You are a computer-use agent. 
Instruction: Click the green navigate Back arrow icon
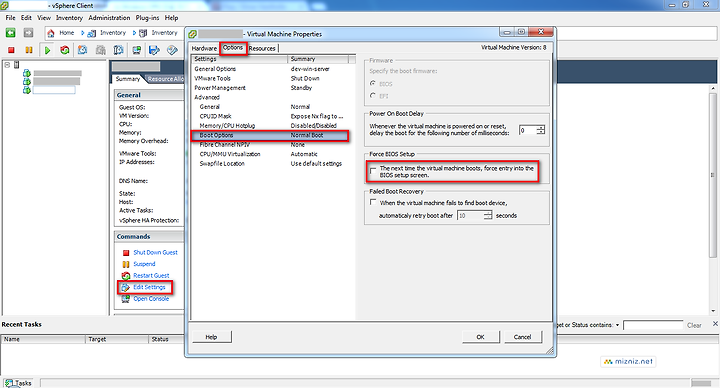(11, 33)
